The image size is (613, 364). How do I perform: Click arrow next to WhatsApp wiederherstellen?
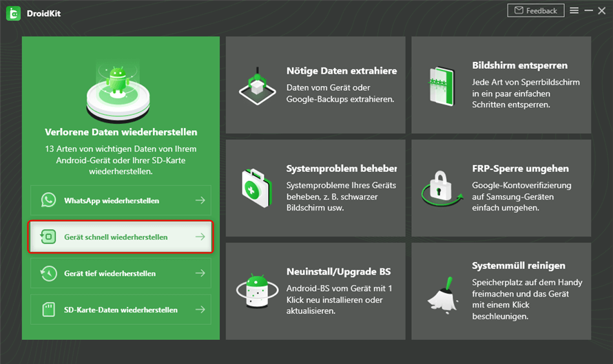(200, 200)
